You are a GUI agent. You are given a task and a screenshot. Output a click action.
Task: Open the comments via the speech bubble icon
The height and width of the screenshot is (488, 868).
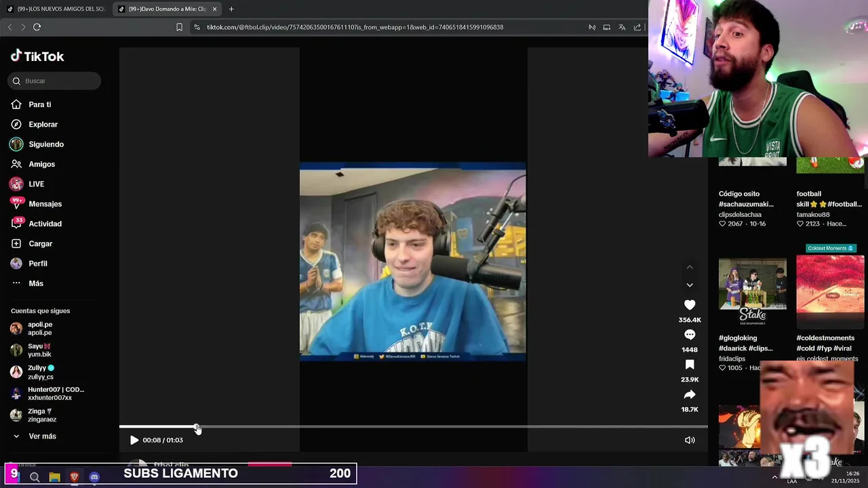pos(690,335)
